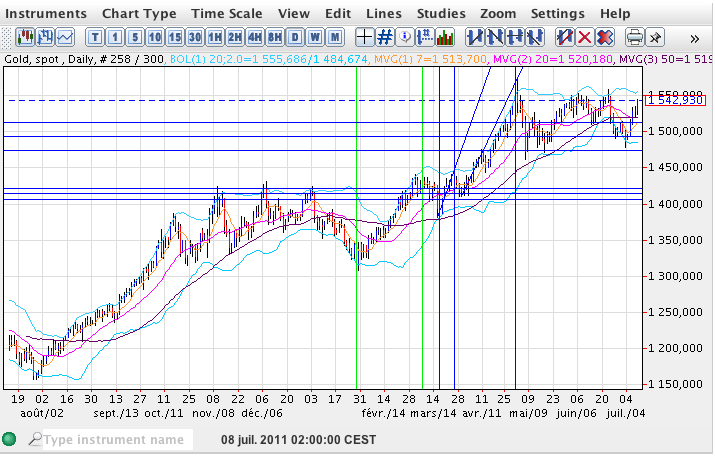Viewport: 715px width, 458px height.
Task: Click the magnifier icon beside instrument search
Action: (x=35, y=440)
